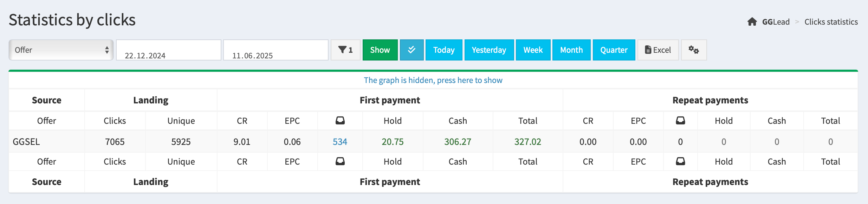Click the First payment inbox icon in header
Viewport: 868px width, 204px height.
(x=340, y=121)
